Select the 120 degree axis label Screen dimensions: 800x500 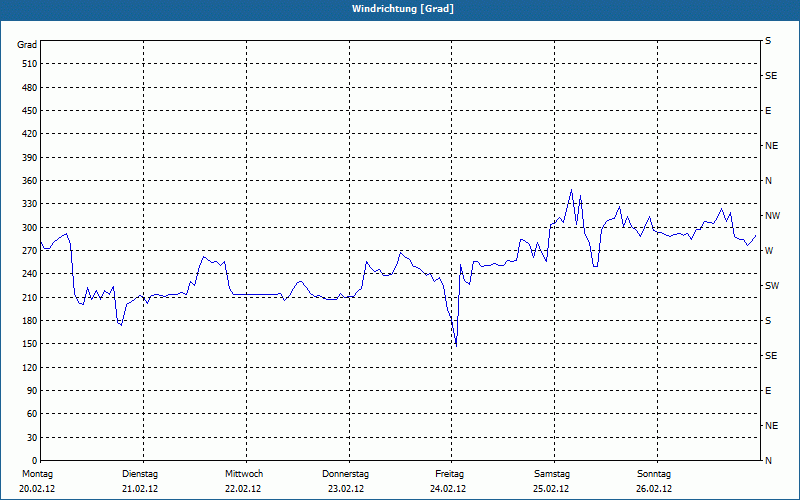(x=30, y=367)
